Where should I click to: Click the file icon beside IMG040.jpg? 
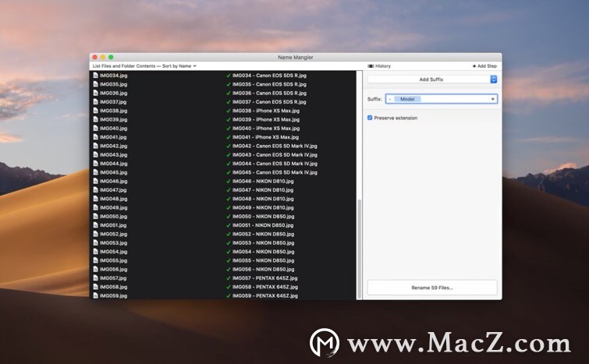[x=95, y=129]
